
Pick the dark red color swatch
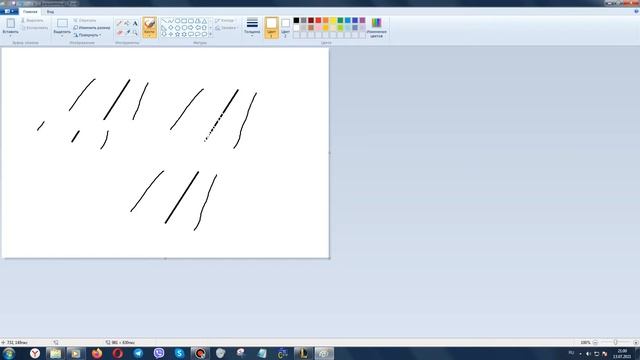[x=311, y=20]
